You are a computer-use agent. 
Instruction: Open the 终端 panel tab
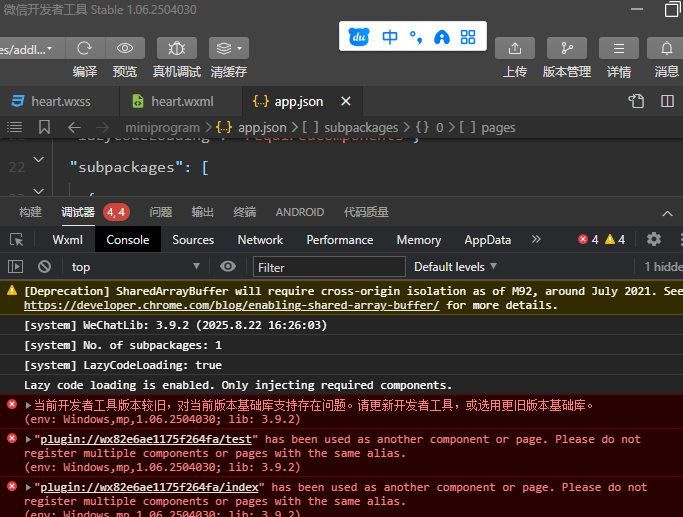[x=244, y=212]
